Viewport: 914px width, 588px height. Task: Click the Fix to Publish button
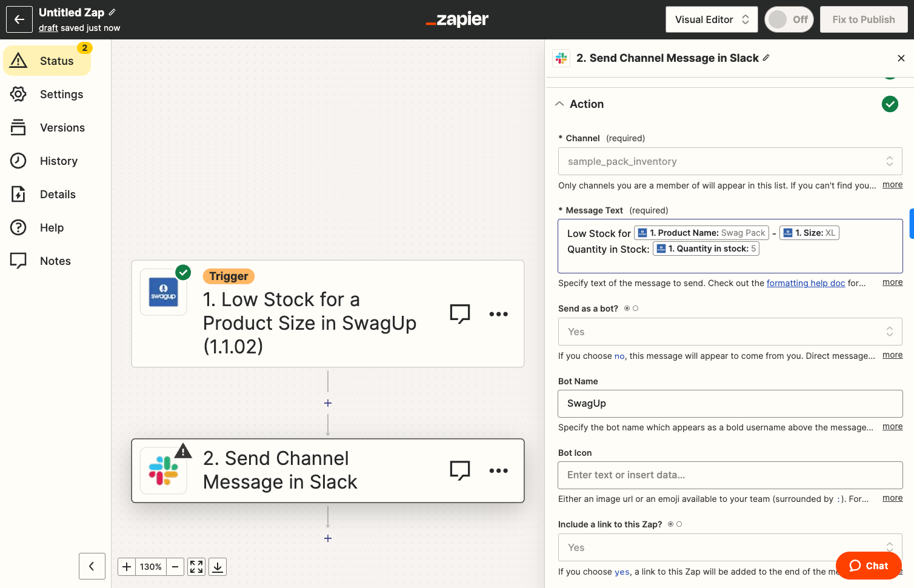click(864, 19)
